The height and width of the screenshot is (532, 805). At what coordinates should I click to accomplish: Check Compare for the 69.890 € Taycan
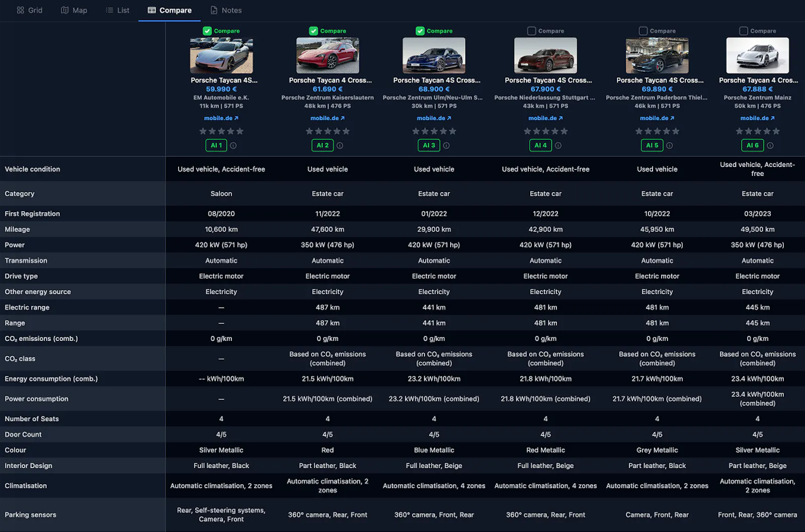pyautogui.click(x=643, y=31)
